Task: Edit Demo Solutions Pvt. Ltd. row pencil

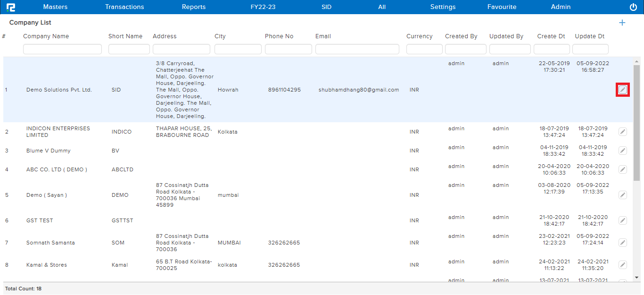Action: (623, 90)
